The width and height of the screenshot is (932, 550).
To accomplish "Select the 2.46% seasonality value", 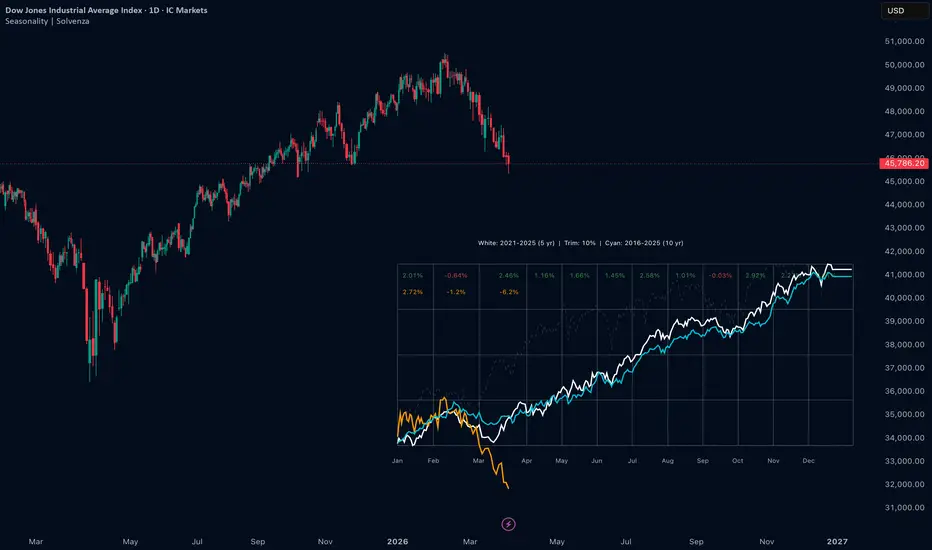I will point(509,275).
